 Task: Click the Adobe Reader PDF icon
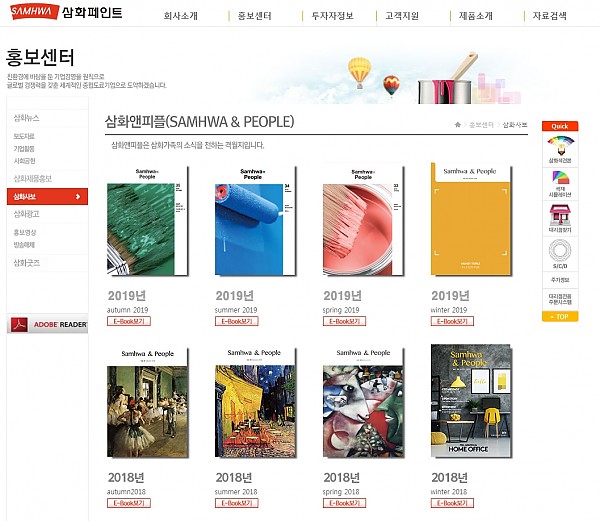coord(19,324)
